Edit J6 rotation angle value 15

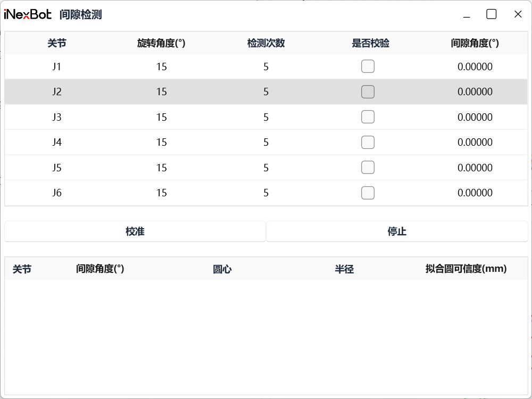click(162, 193)
